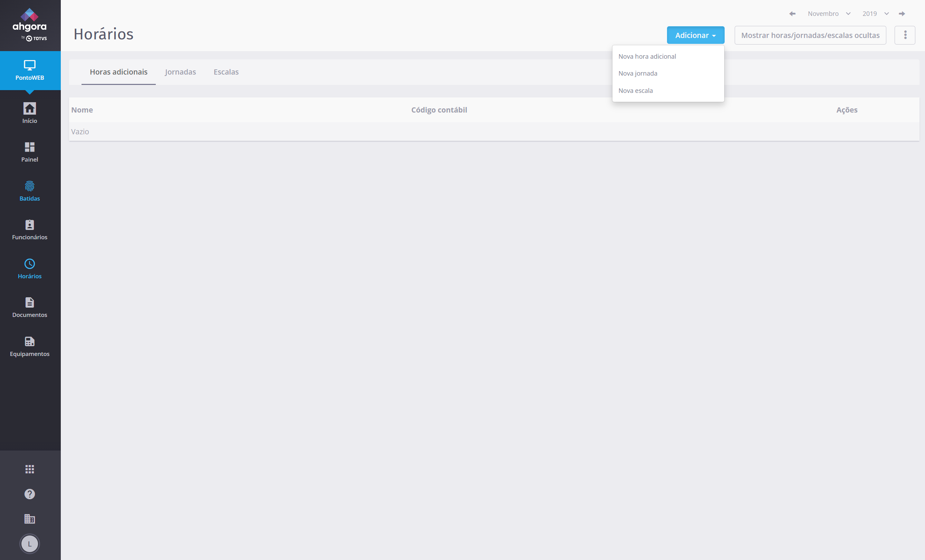Switch to the Jornadas tab

pos(180,72)
